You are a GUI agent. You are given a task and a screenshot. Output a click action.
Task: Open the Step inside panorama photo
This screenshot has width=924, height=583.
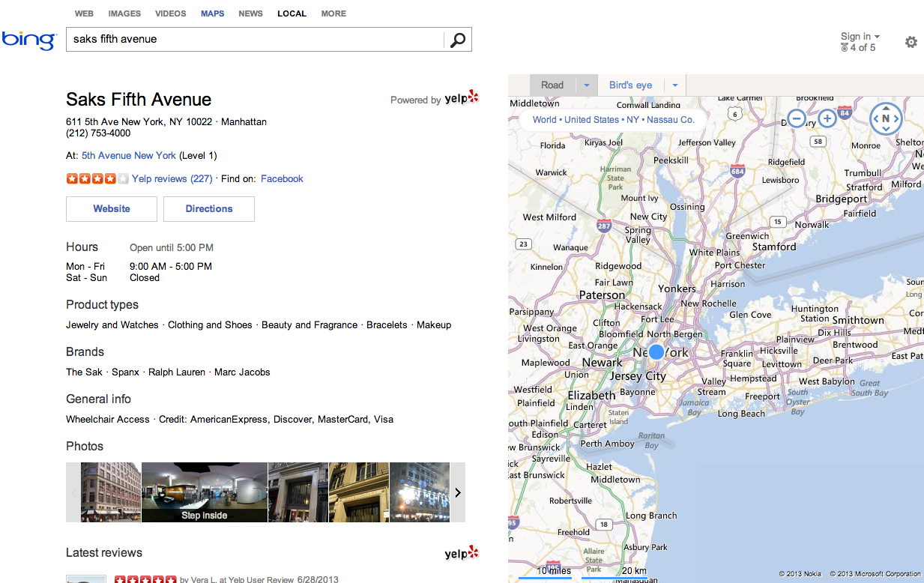[x=205, y=492]
